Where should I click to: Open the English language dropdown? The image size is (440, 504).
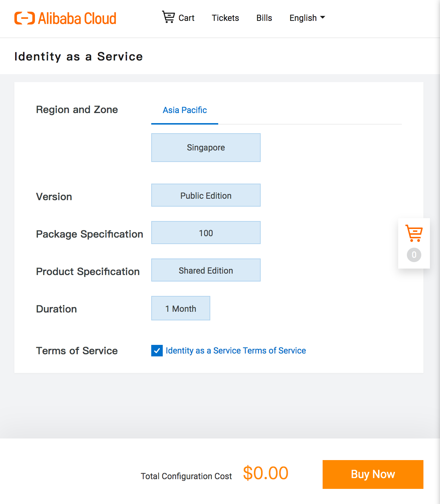point(303,18)
